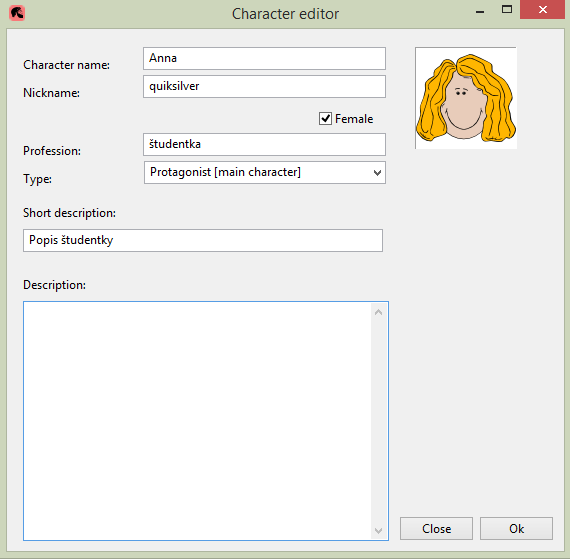Open the Type combo box showing Protagonist
The image size is (570, 559).
pyautogui.click(x=265, y=172)
